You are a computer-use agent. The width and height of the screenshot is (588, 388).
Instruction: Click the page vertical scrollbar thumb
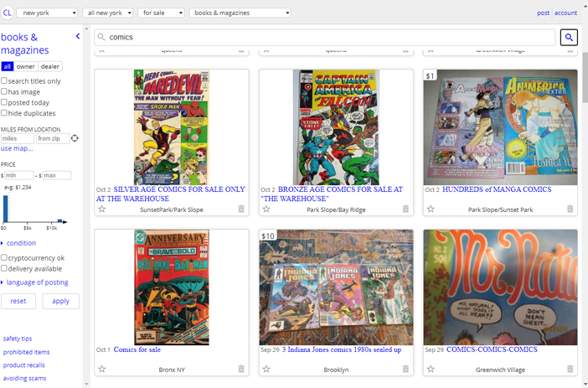click(x=585, y=77)
